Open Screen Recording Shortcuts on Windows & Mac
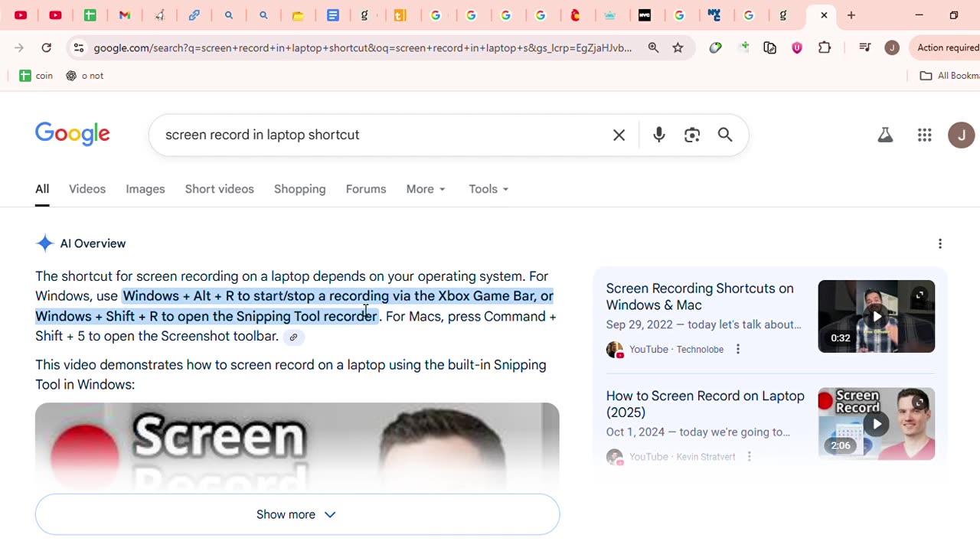Image resolution: width=980 pixels, height=551 pixels. click(700, 297)
